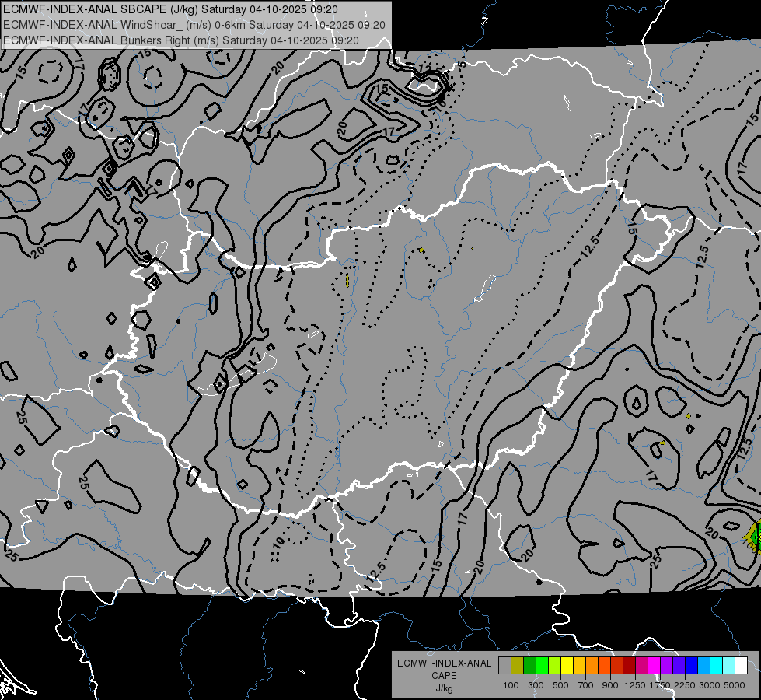Click the SBCAPE (J/kg) title line
The width and height of the screenshot is (761, 700).
(x=170, y=9)
